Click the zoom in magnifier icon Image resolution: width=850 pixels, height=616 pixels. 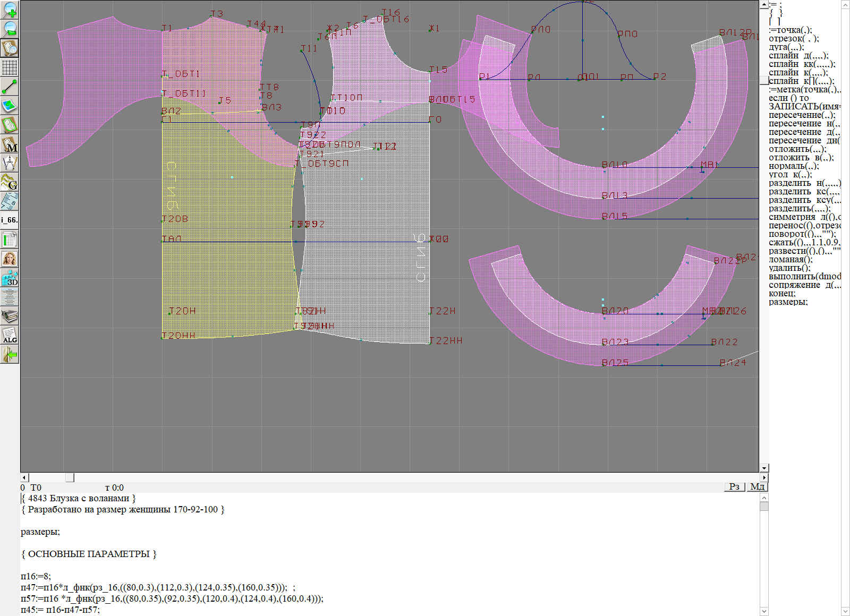point(10,10)
